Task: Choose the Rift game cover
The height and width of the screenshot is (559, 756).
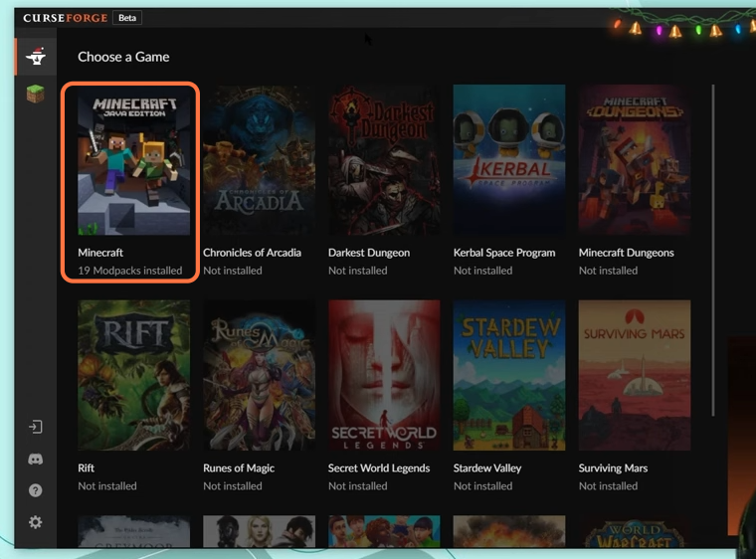Action: [x=133, y=375]
